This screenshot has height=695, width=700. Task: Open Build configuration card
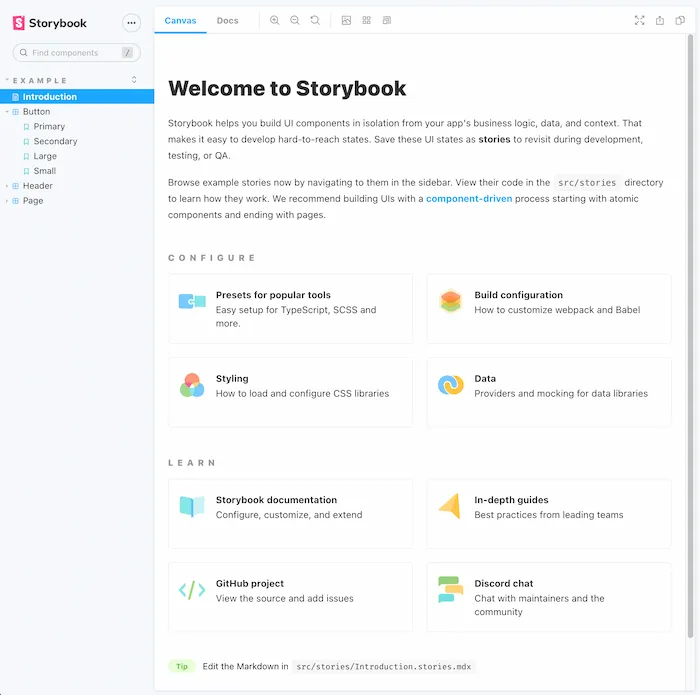tap(549, 309)
